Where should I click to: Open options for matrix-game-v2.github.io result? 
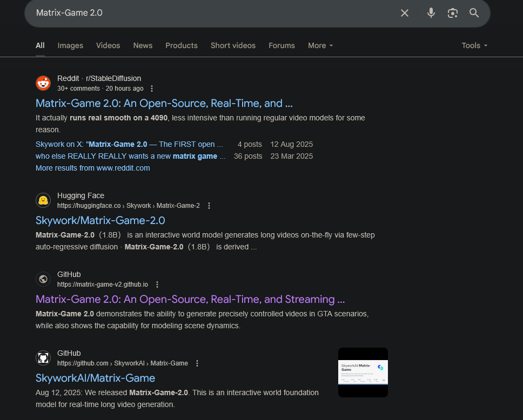(157, 284)
